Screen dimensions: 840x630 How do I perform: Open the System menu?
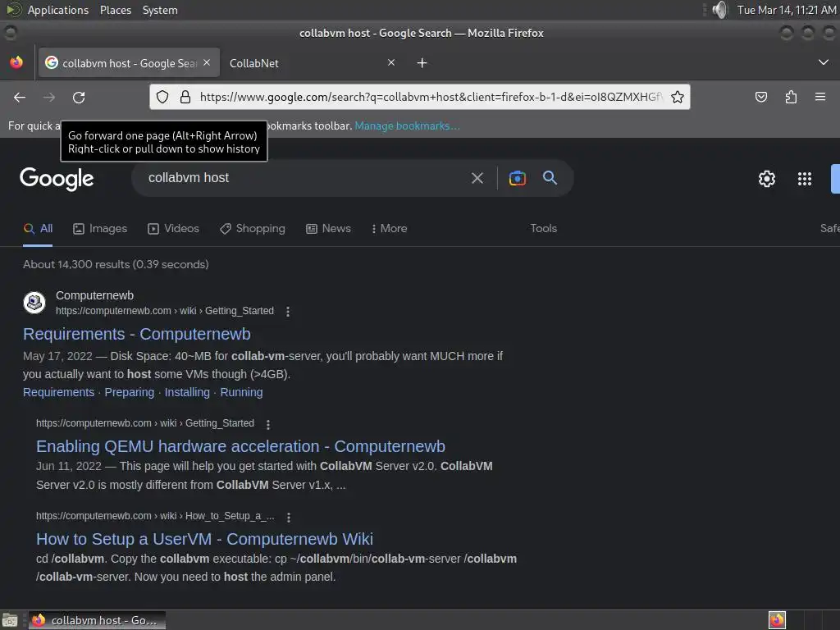point(160,10)
